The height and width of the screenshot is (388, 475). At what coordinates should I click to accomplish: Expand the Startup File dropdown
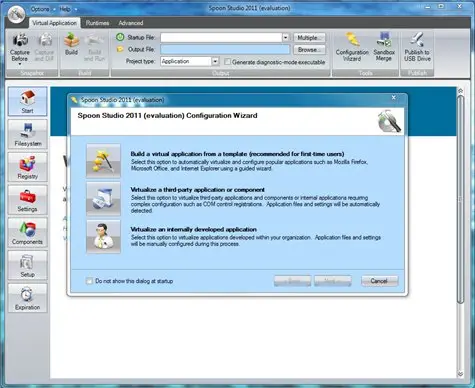click(x=285, y=38)
